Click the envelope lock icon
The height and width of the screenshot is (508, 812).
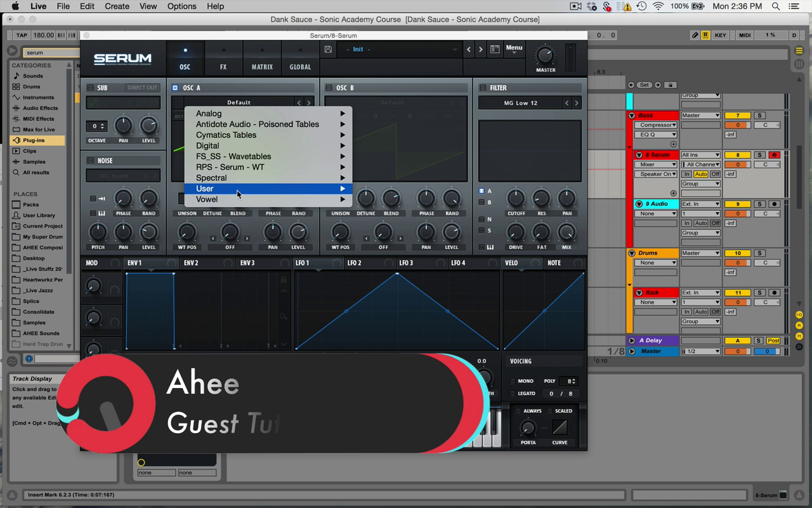[x=284, y=279]
